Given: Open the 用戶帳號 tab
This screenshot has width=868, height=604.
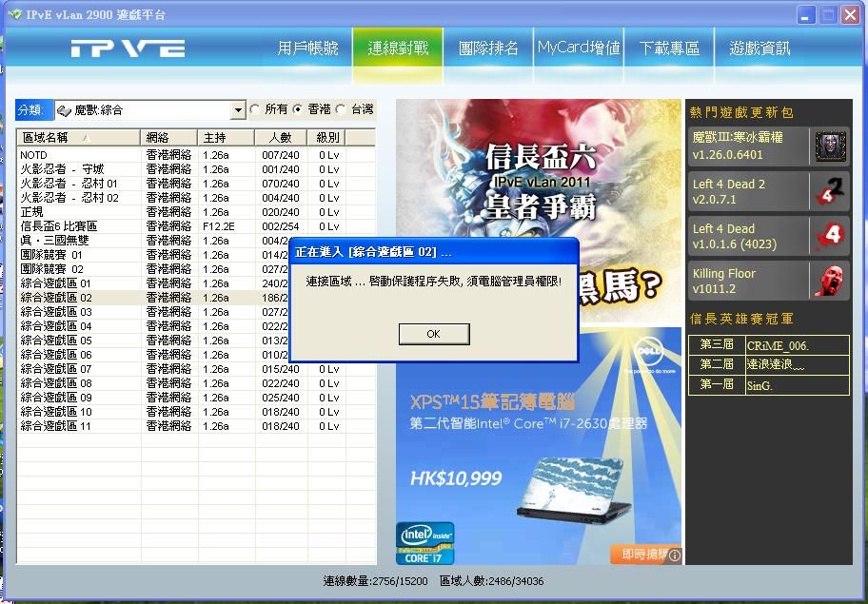Looking at the screenshot, I should tap(307, 49).
